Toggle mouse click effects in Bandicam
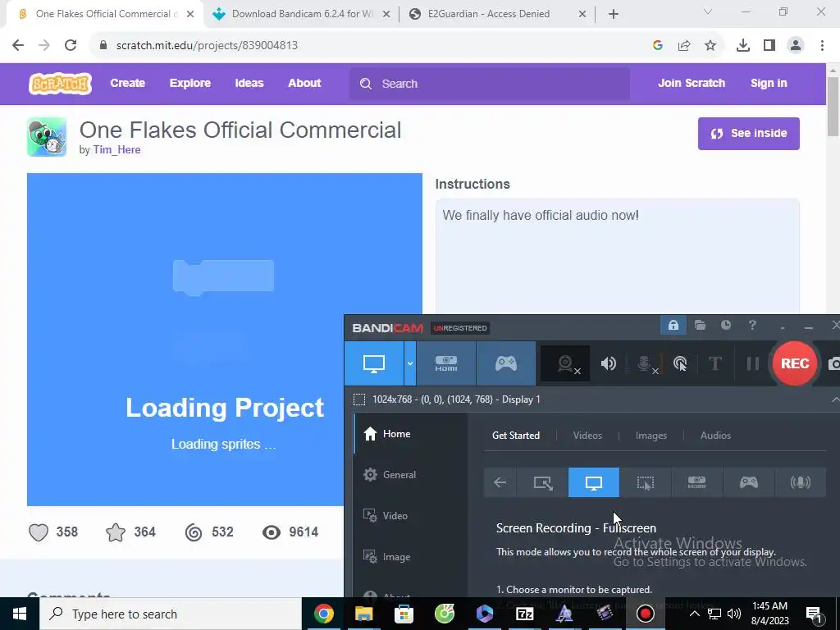 click(x=680, y=363)
